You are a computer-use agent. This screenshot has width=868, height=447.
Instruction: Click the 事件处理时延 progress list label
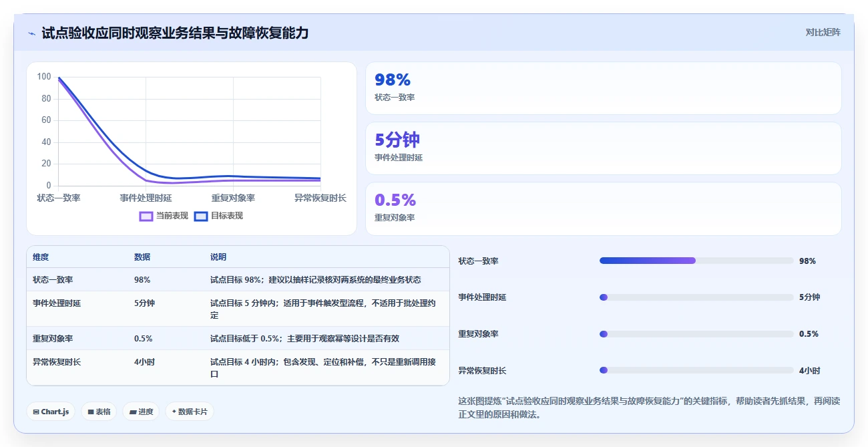[x=482, y=297]
